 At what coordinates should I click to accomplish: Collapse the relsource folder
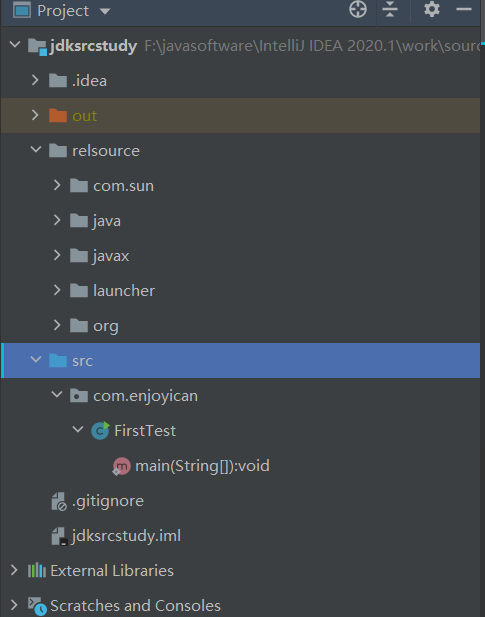pos(35,150)
